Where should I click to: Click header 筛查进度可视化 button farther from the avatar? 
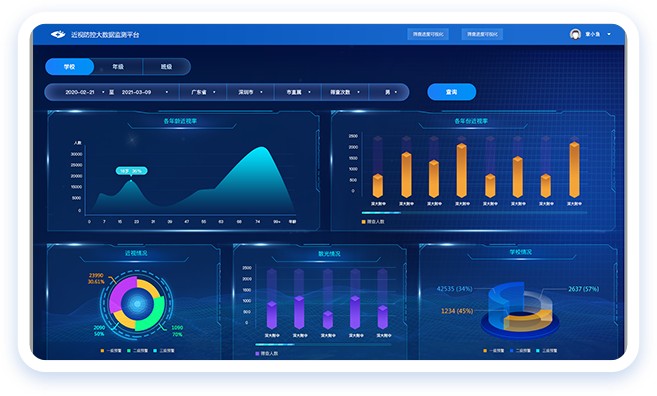(x=428, y=34)
